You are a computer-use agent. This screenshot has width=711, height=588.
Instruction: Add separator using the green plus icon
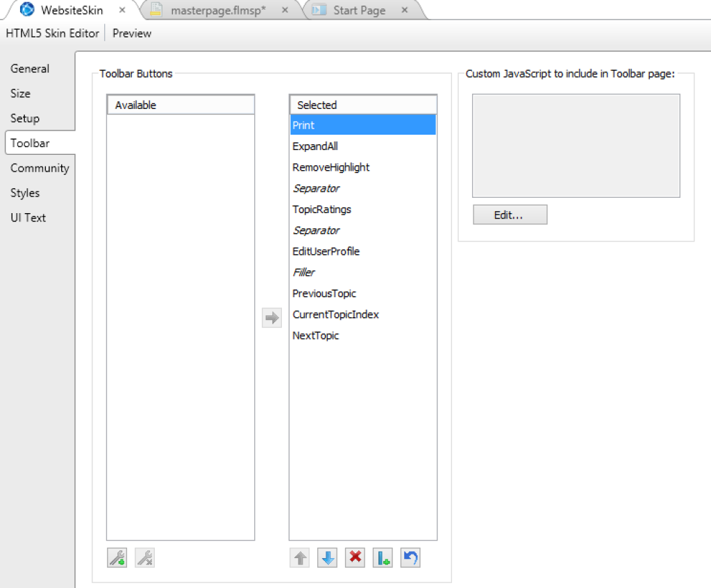click(383, 557)
